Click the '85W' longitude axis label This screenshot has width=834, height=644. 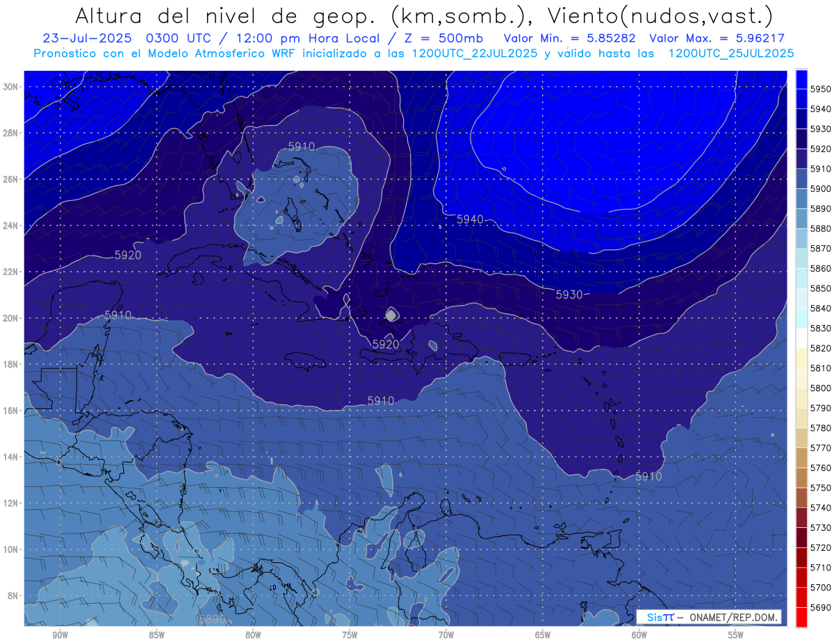(x=156, y=635)
